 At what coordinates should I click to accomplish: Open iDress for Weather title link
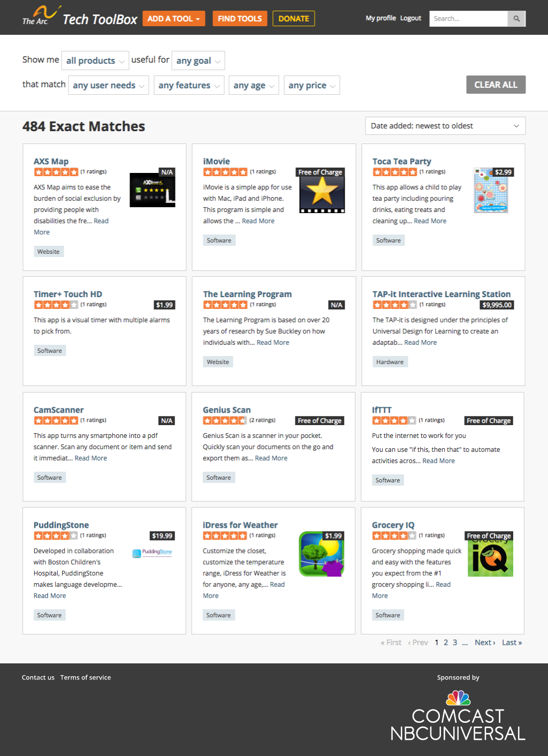click(240, 525)
